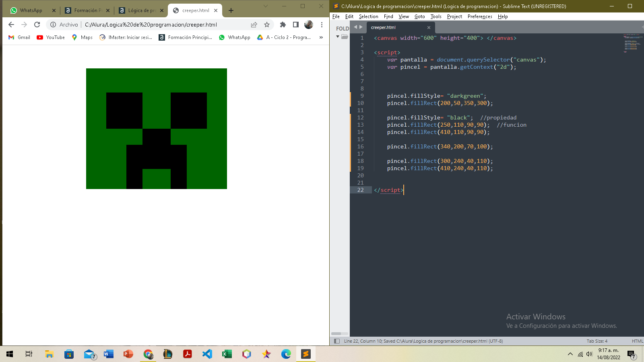Close the creeper.html tab in Sublime Text
This screenshot has height=362, width=644.
pyautogui.click(x=429, y=27)
